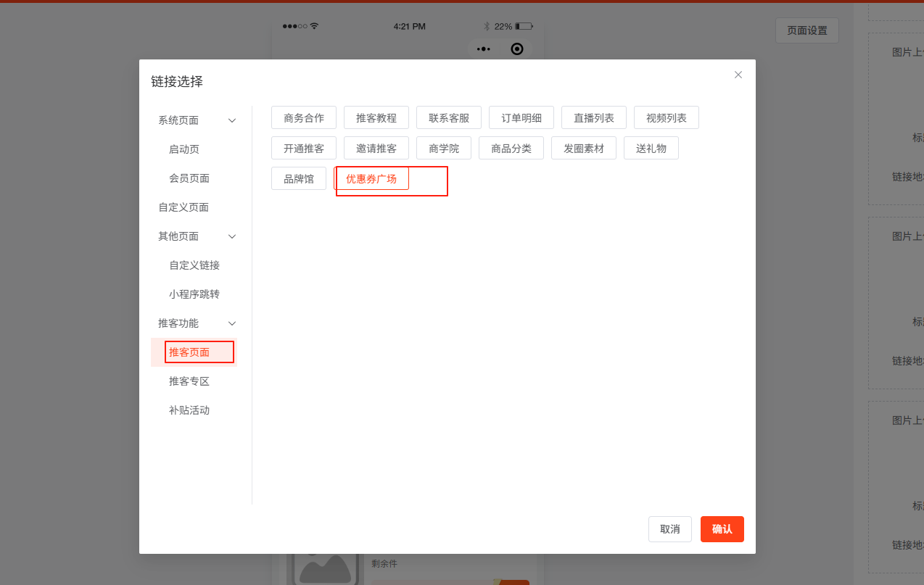Close the 链接选择 dialog with X icon
The width and height of the screenshot is (924, 585).
[738, 75]
